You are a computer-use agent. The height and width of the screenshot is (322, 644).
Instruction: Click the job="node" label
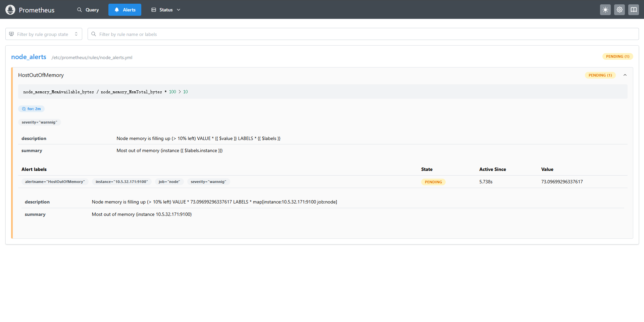(169, 182)
